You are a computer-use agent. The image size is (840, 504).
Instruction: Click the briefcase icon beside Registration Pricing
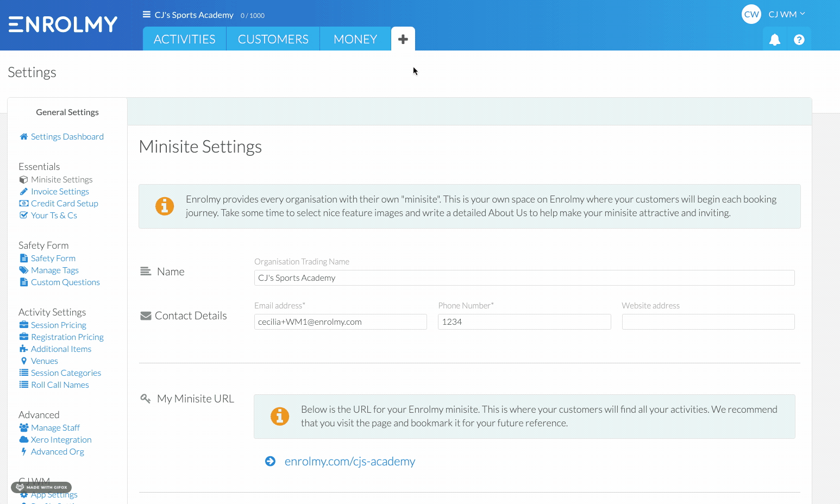(x=23, y=337)
